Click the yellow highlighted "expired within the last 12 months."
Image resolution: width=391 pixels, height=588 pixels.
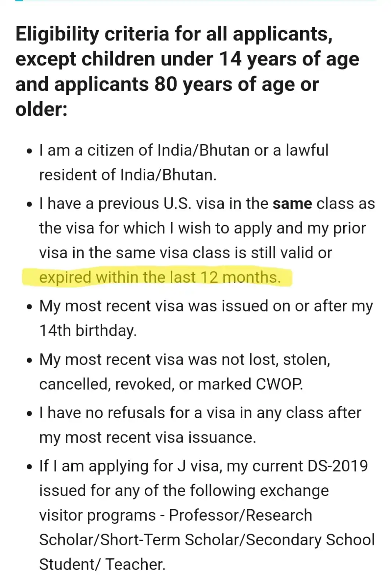159,277
